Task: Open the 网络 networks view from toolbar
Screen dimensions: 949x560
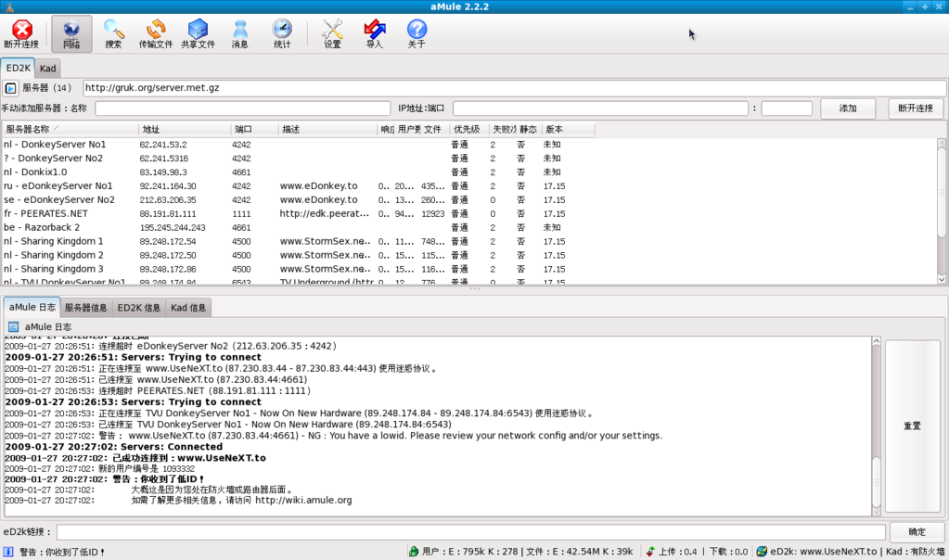Action: click(71, 34)
